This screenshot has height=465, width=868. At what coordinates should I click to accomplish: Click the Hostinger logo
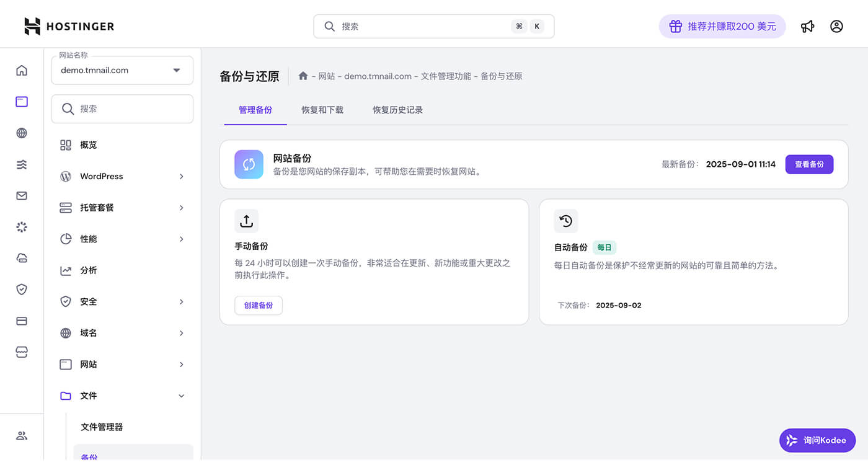69,26
